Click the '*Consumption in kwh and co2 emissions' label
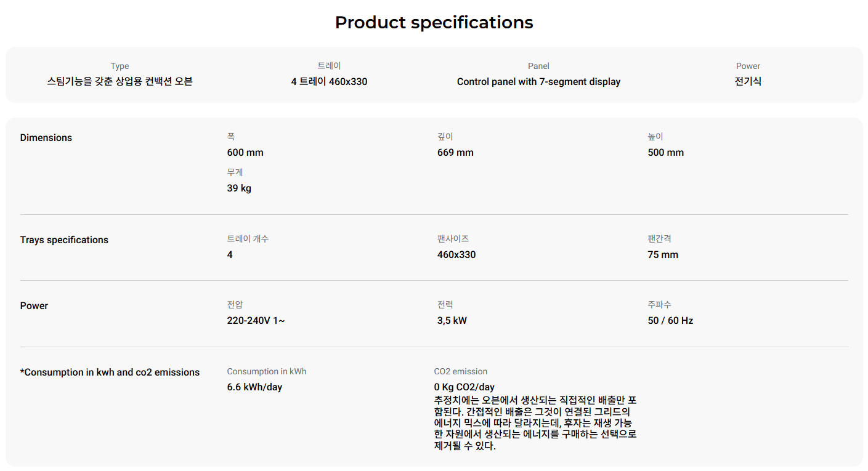Viewport: 868px width, 471px height. point(110,372)
